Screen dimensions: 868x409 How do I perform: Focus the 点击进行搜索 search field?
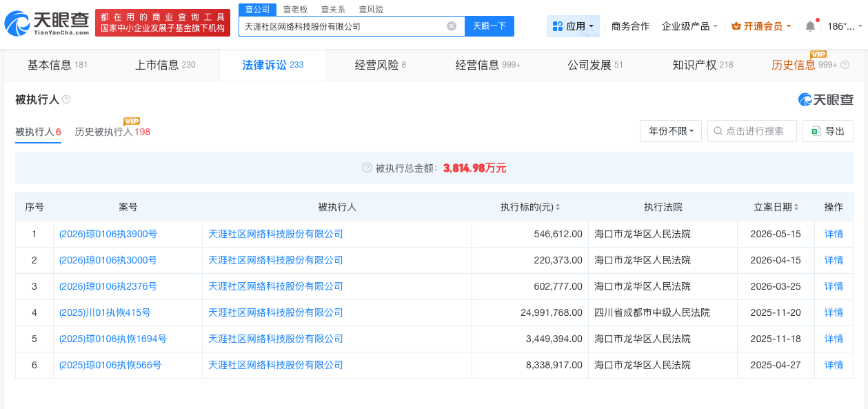pyautogui.click(x=752, y=131)
